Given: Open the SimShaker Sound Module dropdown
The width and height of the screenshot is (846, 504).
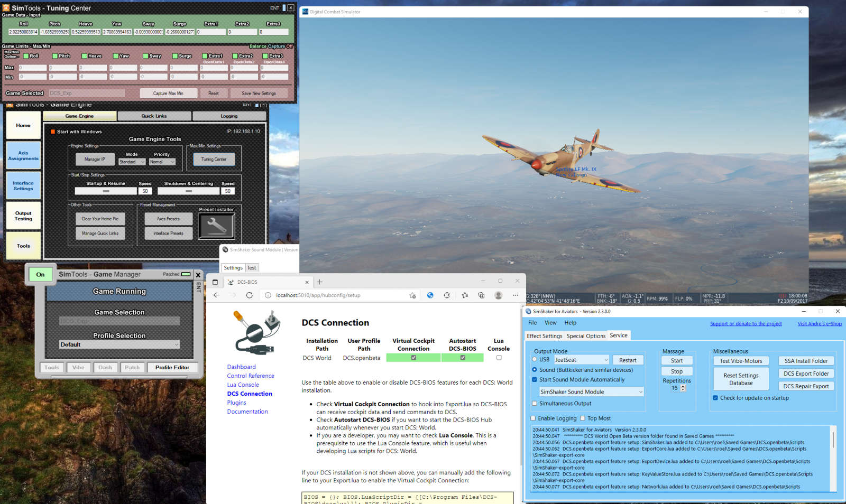Looking at the screenshot, I should 591,392.
